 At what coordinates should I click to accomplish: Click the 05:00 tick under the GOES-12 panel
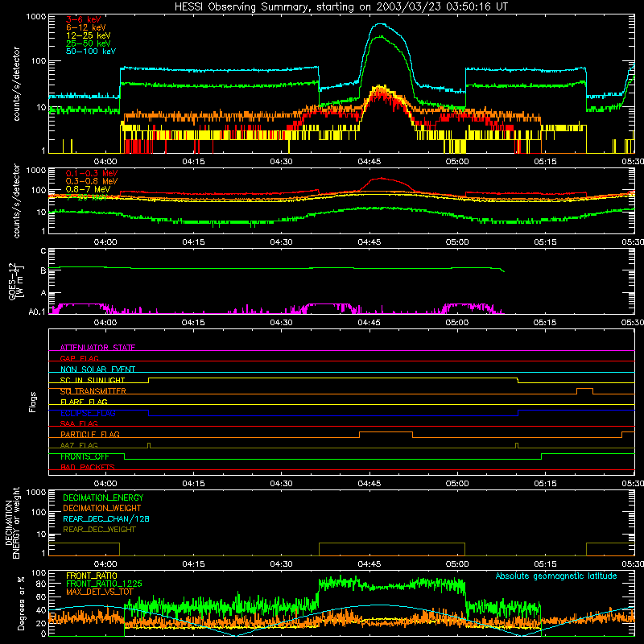[x=457, y=323]
